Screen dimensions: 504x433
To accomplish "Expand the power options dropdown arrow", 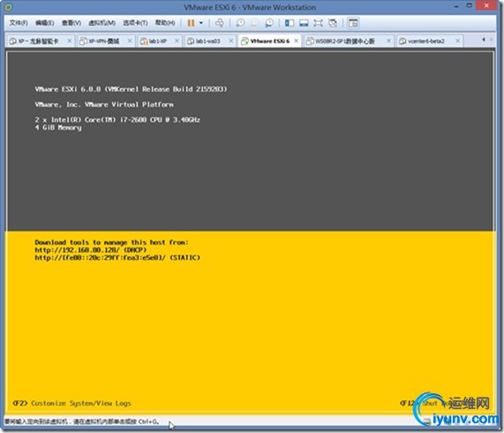I will 201,23.
